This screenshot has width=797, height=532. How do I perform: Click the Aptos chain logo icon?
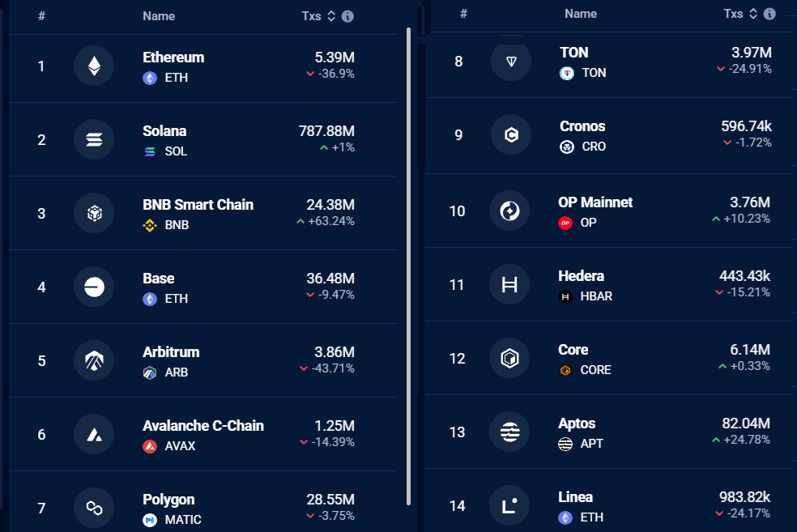[x=509, y=432]
